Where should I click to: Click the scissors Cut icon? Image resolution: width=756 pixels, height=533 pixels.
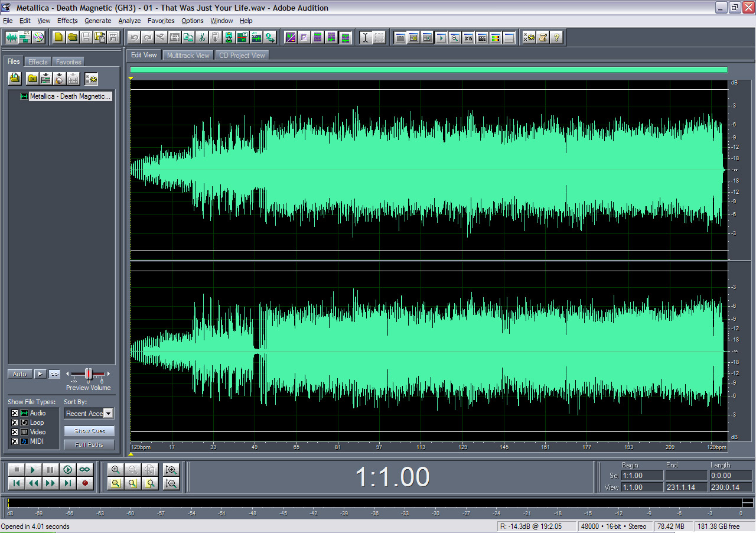202,37
